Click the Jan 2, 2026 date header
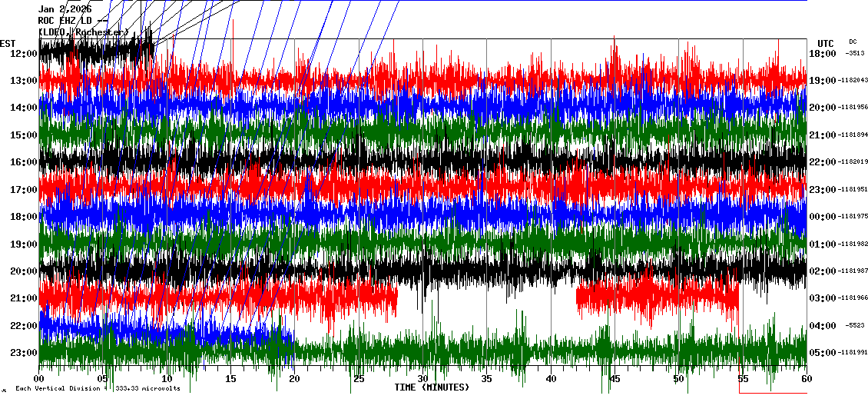 65,9
